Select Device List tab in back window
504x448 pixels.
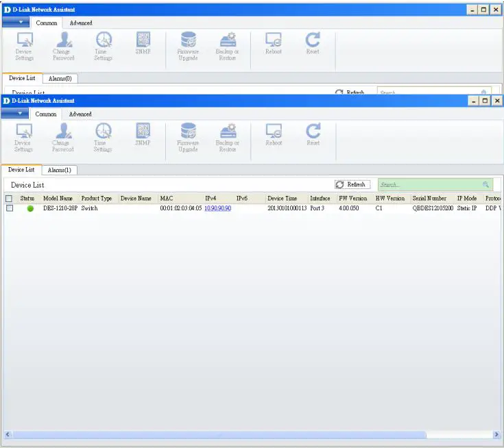tap(22, 78)
